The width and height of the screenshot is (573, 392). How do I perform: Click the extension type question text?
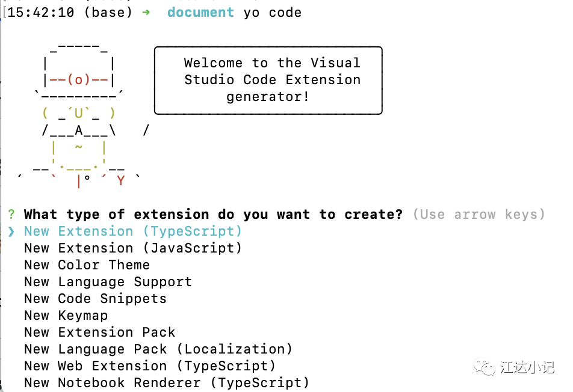pos(213,214)
